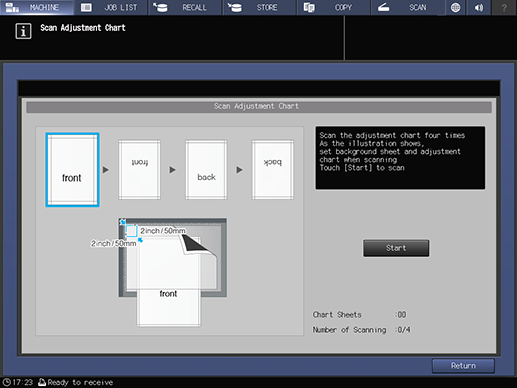Screen dimensions: 517x388
Task: Click the first arrow after front thumbnail
Action: (106, 170)
